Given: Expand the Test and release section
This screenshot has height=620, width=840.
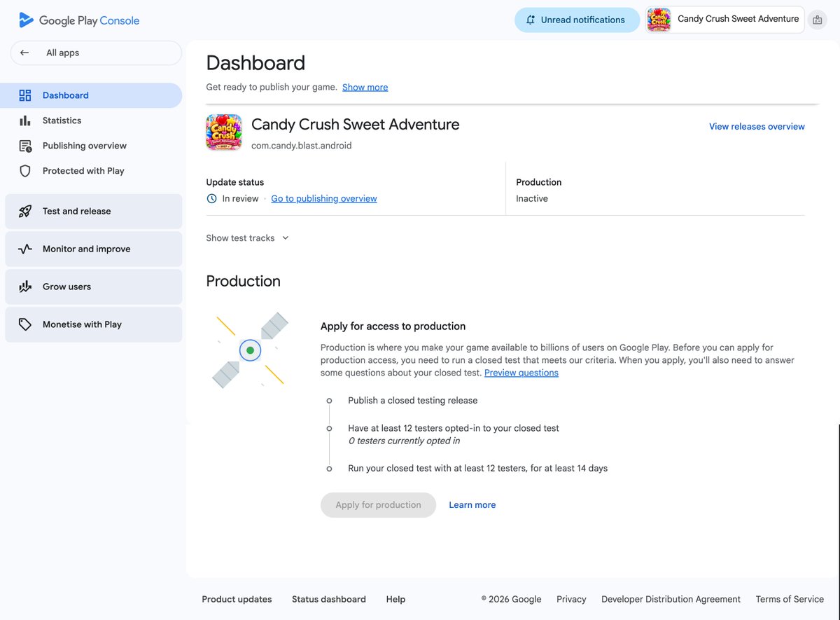Looking at the screenshot, I should pyautogui.click(x=93, y=211).
